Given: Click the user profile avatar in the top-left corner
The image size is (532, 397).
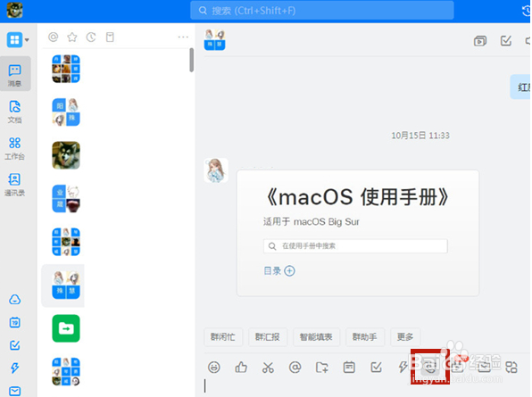Looking at the screenshot, I should click(x=15, y=10).
